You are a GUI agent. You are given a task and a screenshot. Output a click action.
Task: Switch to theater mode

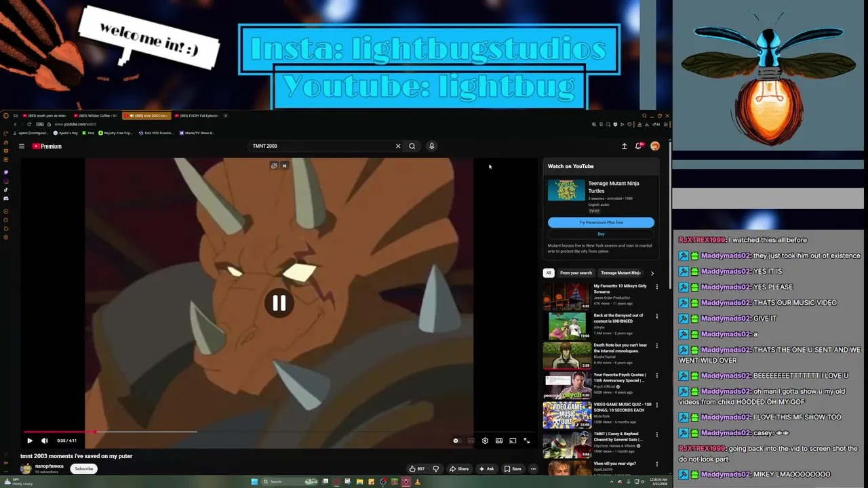(499, 441)
